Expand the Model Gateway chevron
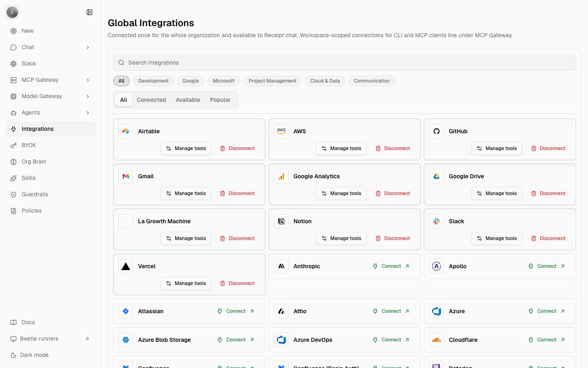 point(88,96)
